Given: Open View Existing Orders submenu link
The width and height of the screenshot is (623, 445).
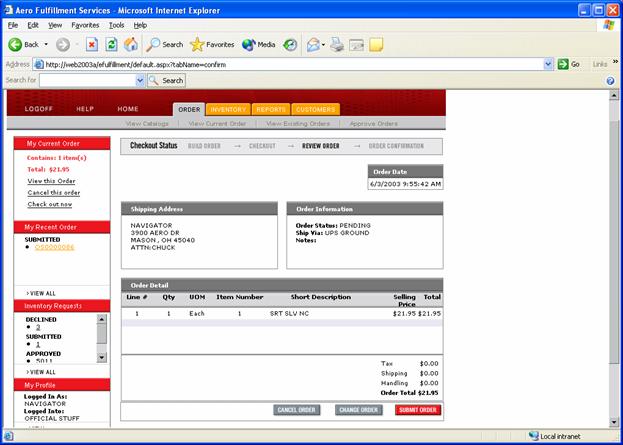Looking at the screenshot, I should [x=298, y=124].
